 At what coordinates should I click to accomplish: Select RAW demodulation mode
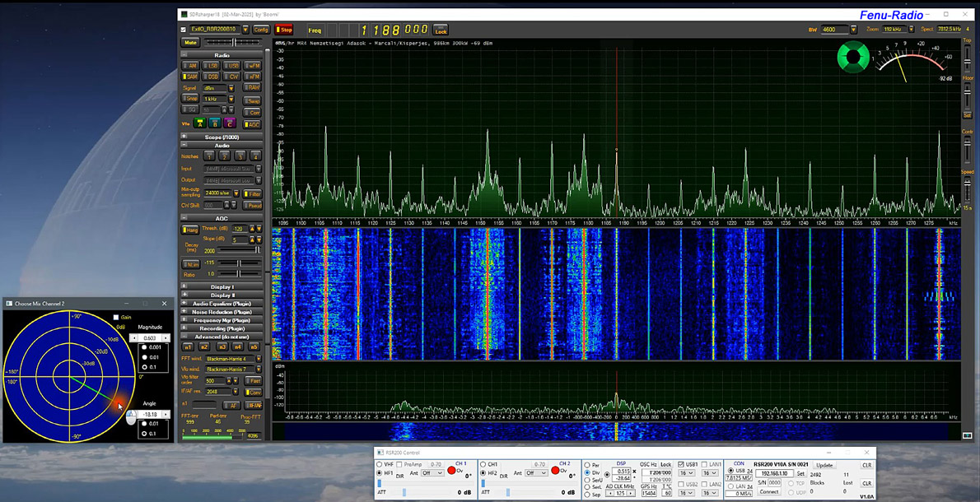tap(253, 88)
